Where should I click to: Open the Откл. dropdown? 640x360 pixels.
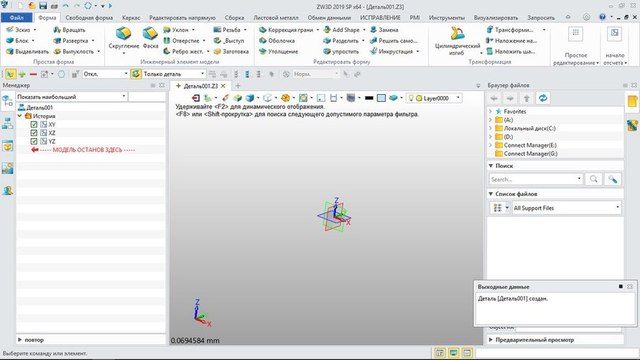pos(105,74)
